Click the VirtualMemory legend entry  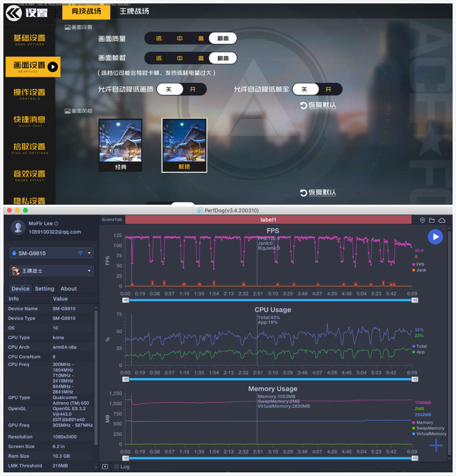point(429,434)
